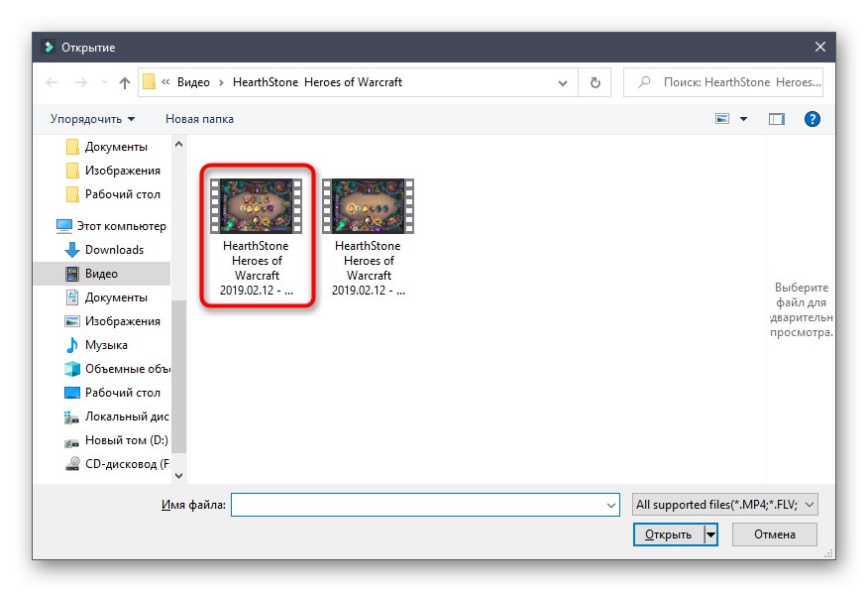The image size is (868, 592).
Task: Select Видео in the address path
Action: point(193,82)
